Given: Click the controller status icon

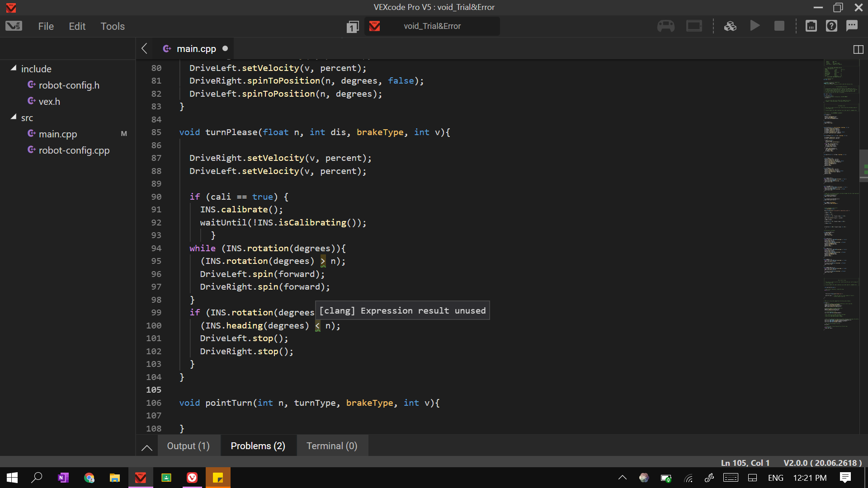Looking at the screenshot, I should [666, 26].
